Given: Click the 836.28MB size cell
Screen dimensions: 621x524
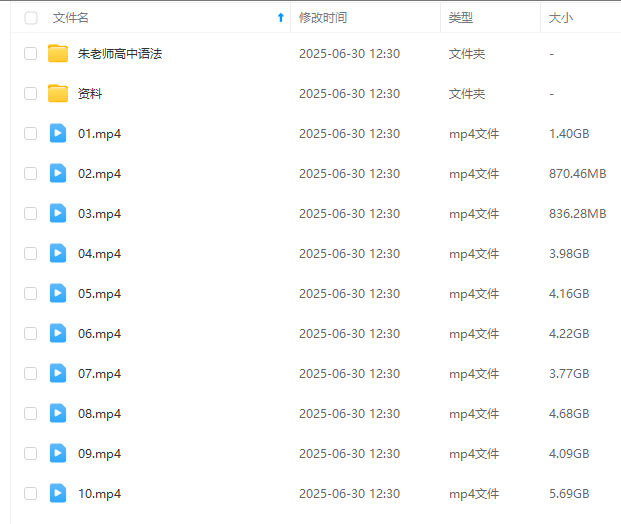Looking at the screenshot, I should click(577, 214).
